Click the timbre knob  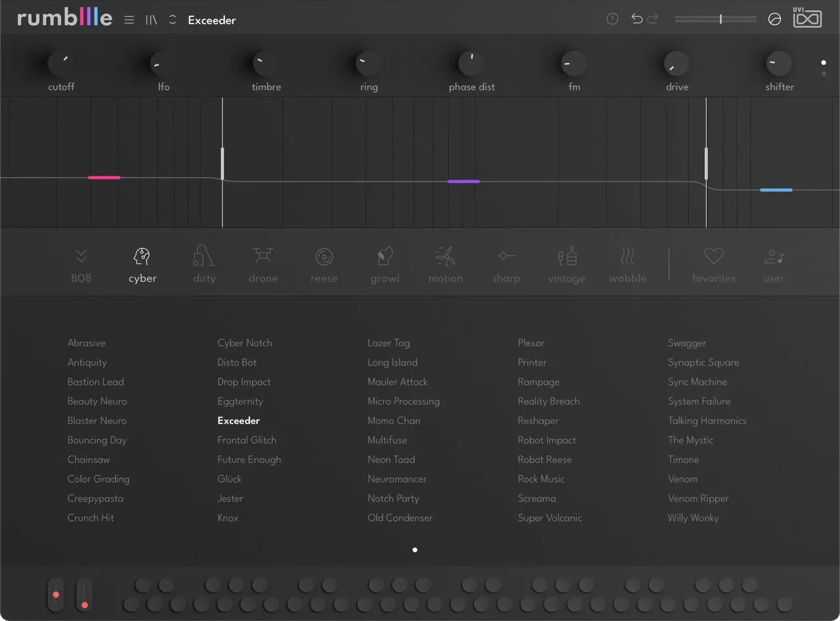coord(266,64)
